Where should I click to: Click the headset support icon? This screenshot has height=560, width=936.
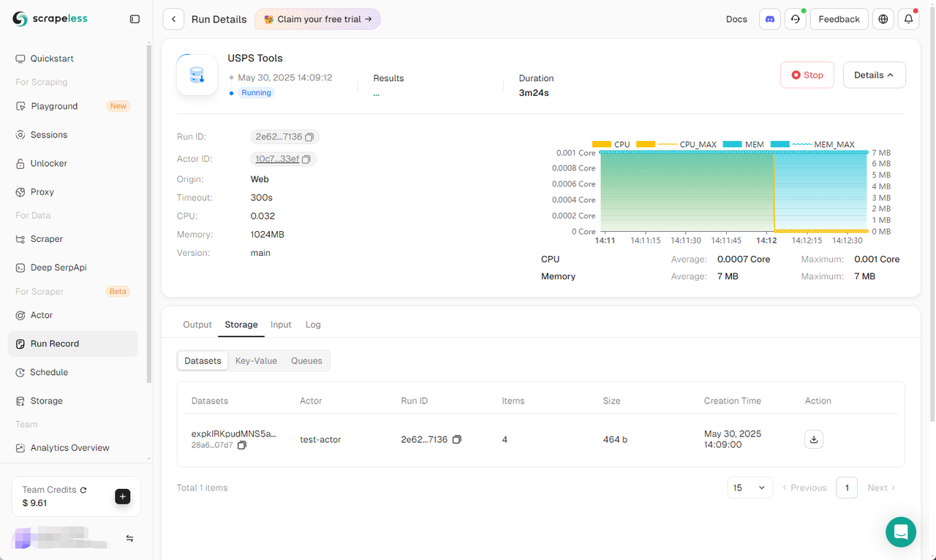click(796, 19)
